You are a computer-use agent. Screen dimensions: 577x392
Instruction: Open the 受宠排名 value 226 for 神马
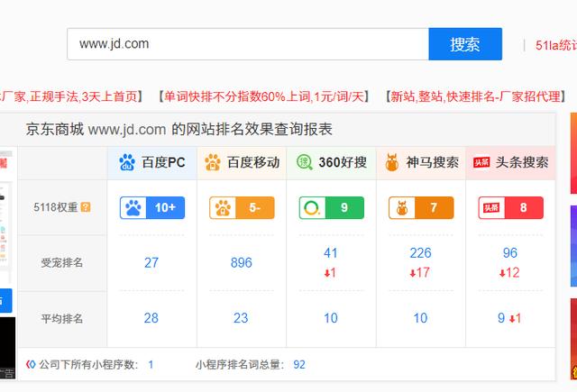click(421, 253)
